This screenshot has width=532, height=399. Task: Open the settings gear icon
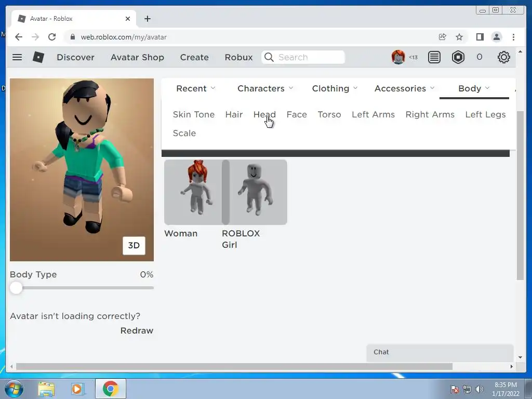point(503,57)
